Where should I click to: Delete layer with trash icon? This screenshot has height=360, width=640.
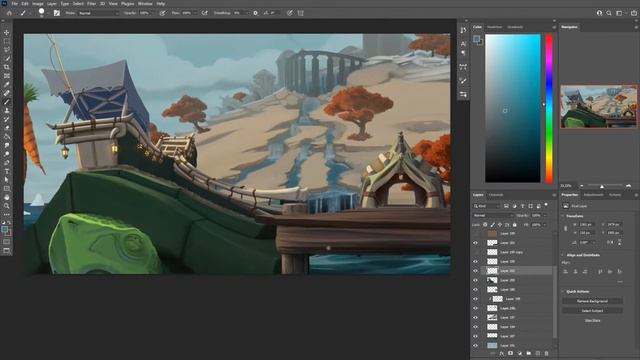click(547, 353)
